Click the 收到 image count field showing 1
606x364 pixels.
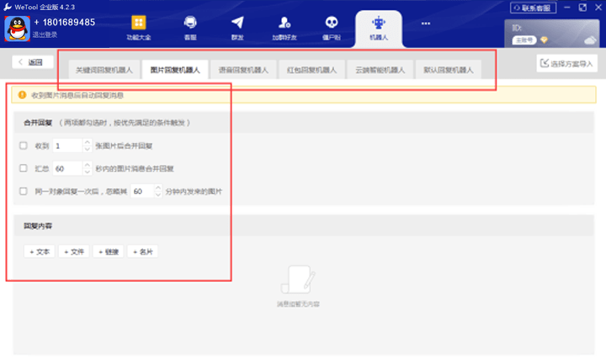(67, 145)
